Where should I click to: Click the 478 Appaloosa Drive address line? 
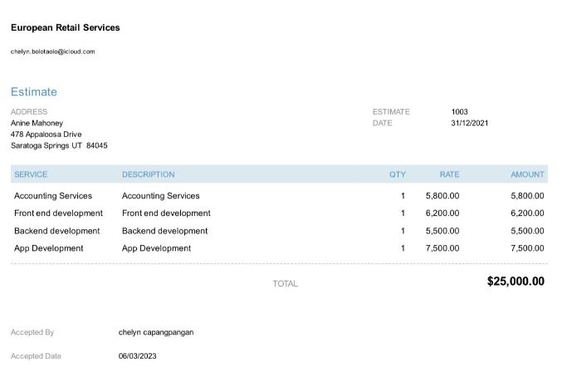coord(46,134)
